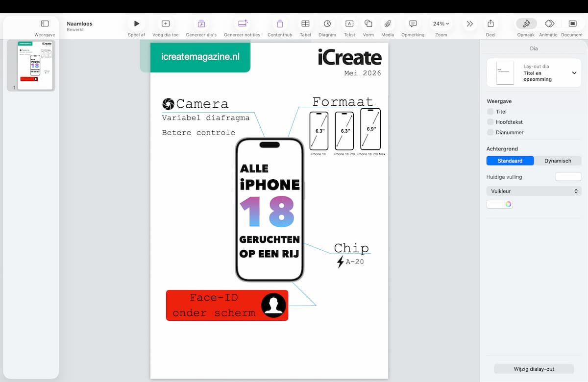This screenshot has width=588, height=382.
Task: Select the Betere controle text
Action: coord(198,132)
